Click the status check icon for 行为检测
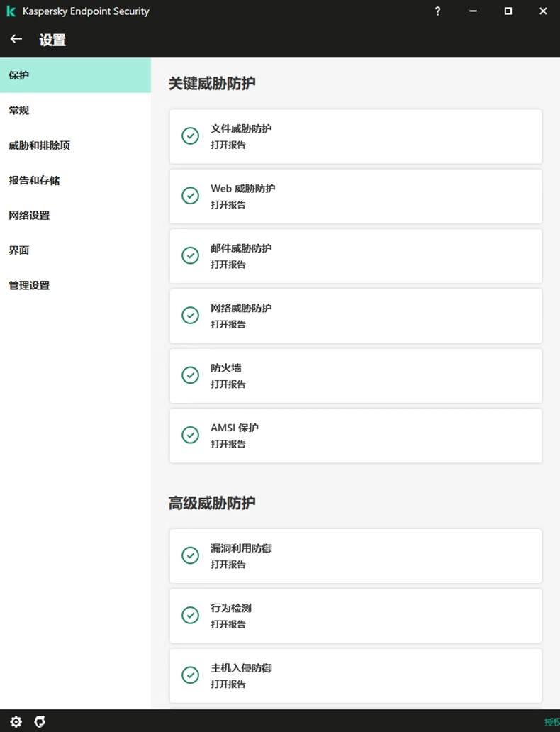The image size is (560, 732). pyautogui.click(x=190, y=615)
